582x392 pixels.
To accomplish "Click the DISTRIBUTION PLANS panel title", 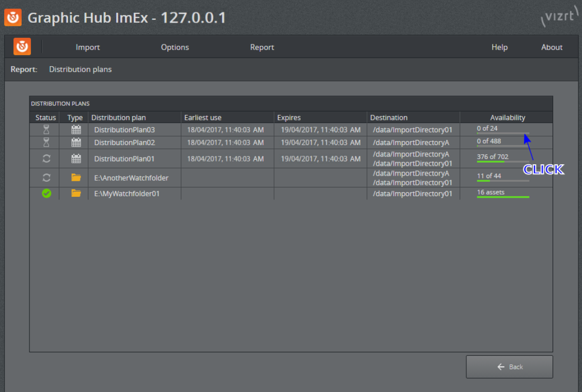I will [60, 104].
